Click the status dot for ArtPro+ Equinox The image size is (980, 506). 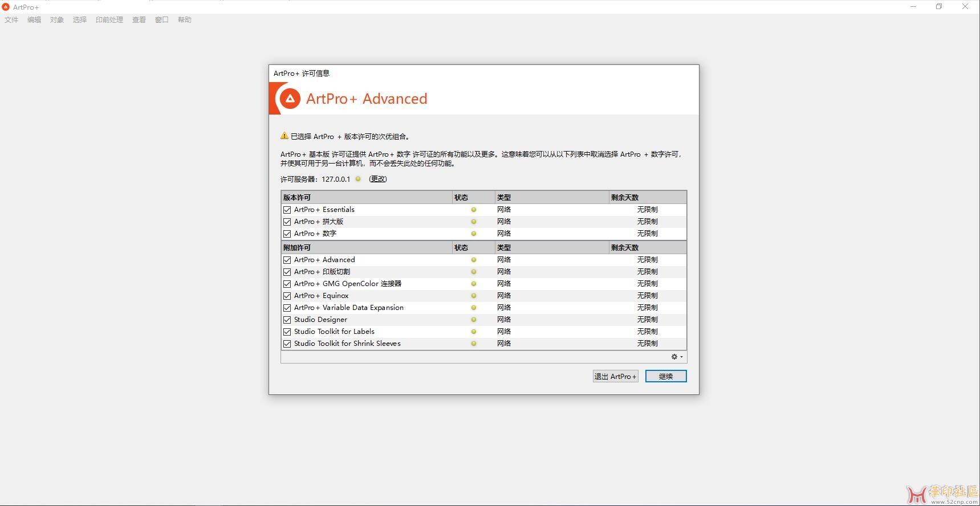(474, 296)
